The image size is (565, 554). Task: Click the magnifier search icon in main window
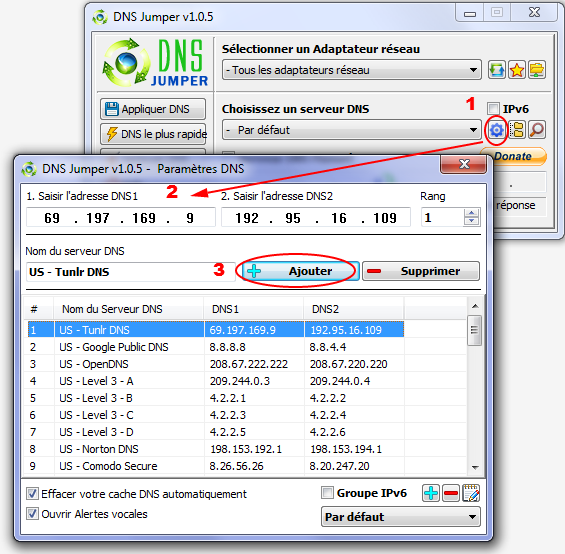coord(537,130)
